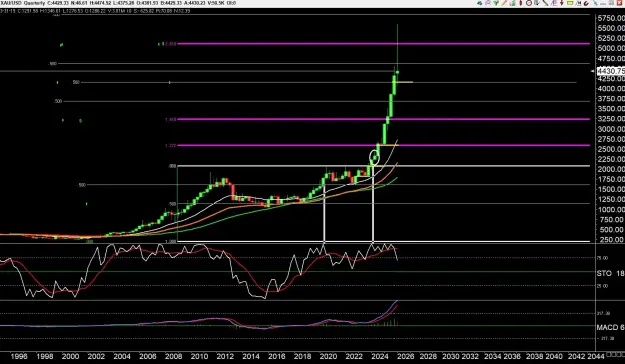Click the 2044 label on date axis
The width and height of the screenshot is (625, 364).
click(596, 356)
